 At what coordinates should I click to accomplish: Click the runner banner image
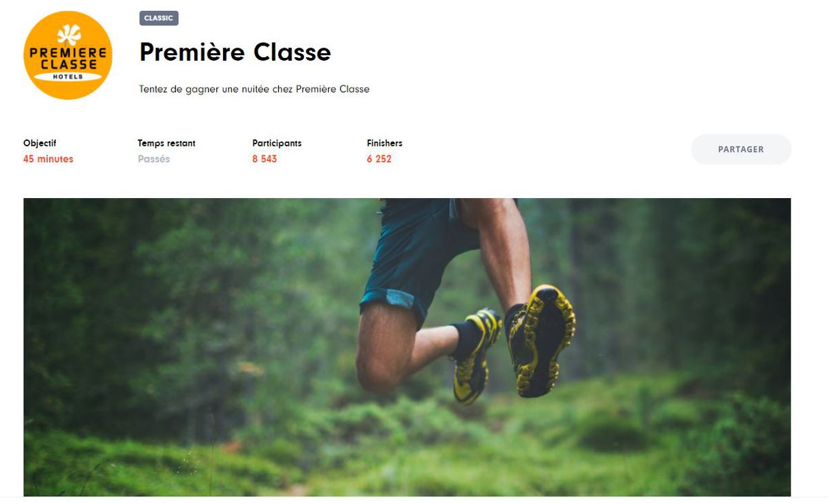coord(407,347)
